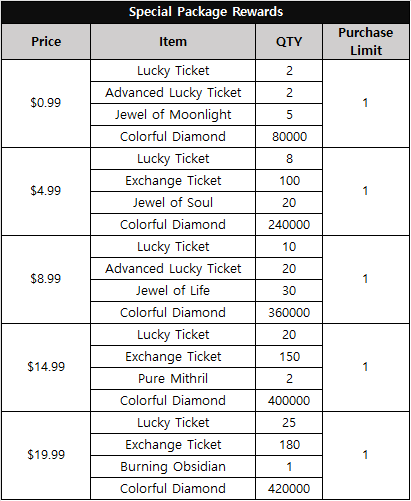Click the $8.99 price cell
This screenshot has width=411, height=501.
[46, 279]
